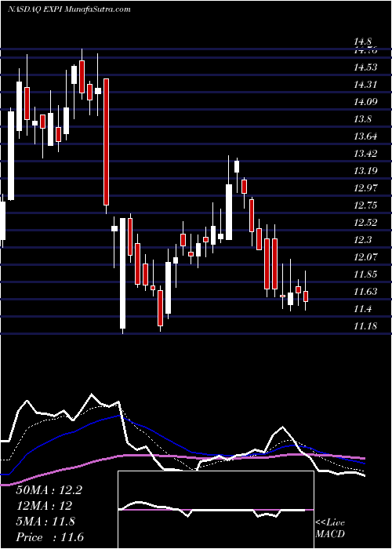Select the 11.4 price axis label
The image size is (392, 549).
pyautogui.click(x=363, y=309)
